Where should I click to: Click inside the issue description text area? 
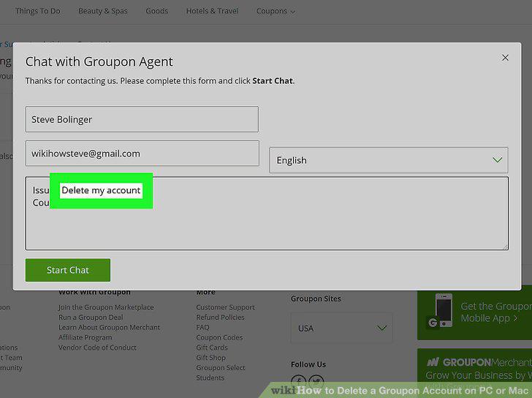coord(267,213)
